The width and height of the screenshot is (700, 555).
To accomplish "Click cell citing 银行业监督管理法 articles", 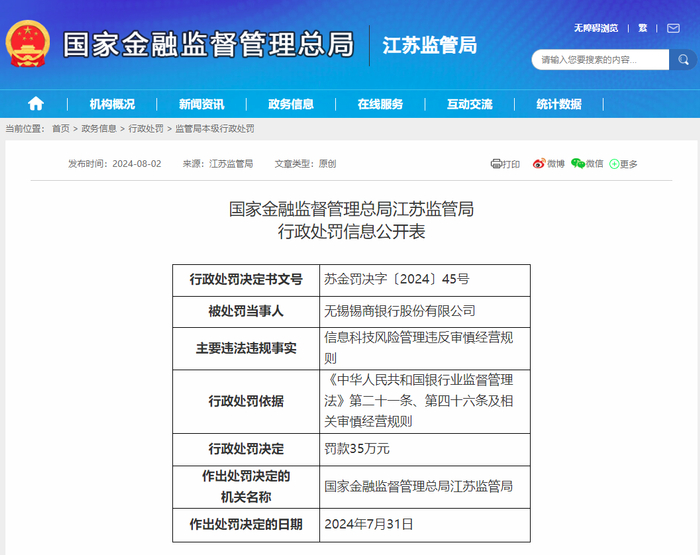I will [425, 401].
